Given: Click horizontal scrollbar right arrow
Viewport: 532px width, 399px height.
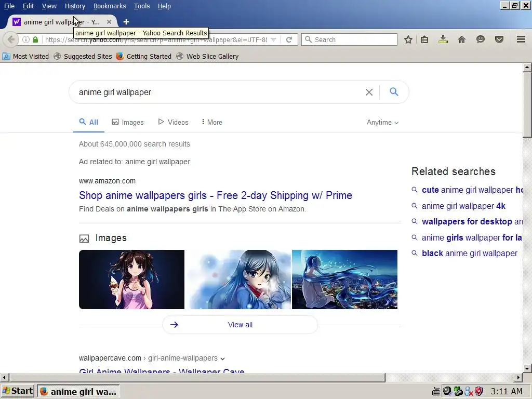Looking at the screenshot, I should pyautogui.click(x=518, y=377).
